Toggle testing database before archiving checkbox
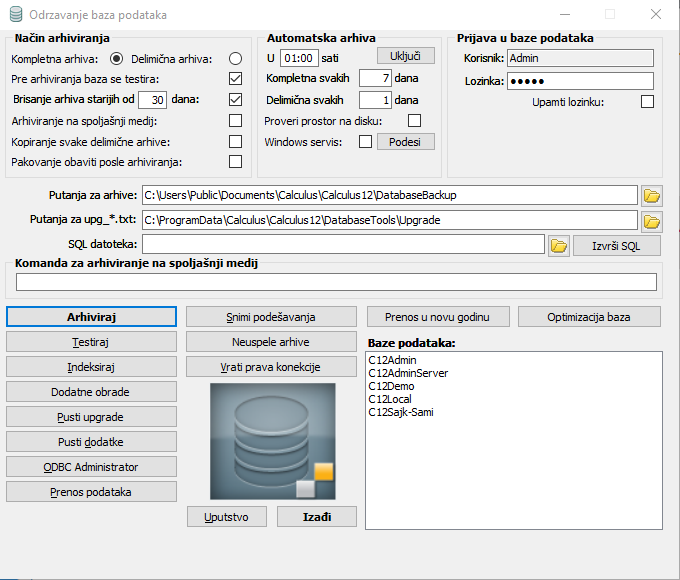680x580 pixels. 235,79
